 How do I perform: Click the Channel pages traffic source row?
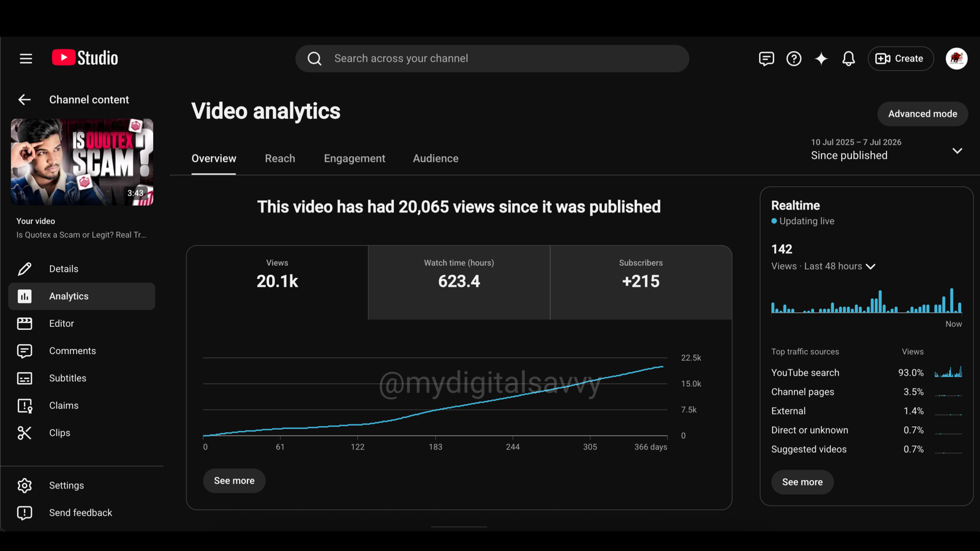[x=867, y=392]
